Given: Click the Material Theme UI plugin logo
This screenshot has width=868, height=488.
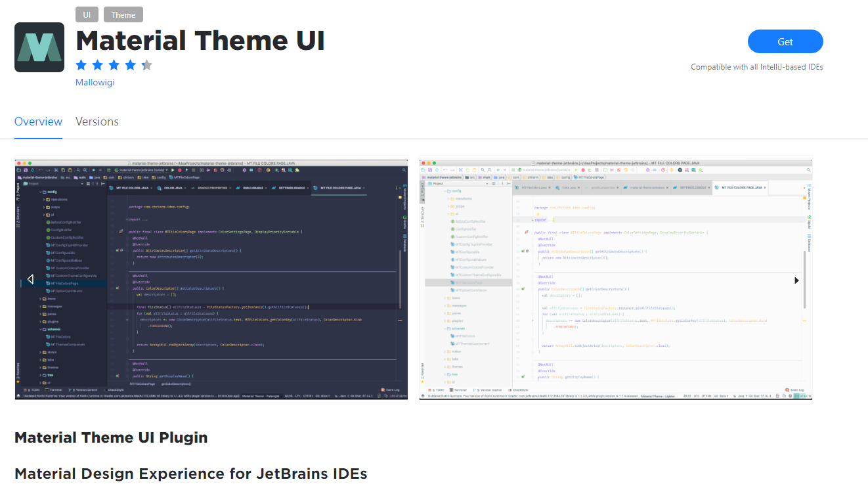Looking at the screenshot, I should (x=39, y=47).
